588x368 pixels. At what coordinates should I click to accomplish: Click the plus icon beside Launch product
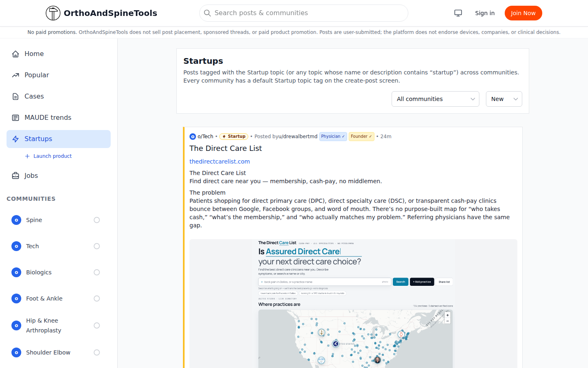(x=27, y=156)
